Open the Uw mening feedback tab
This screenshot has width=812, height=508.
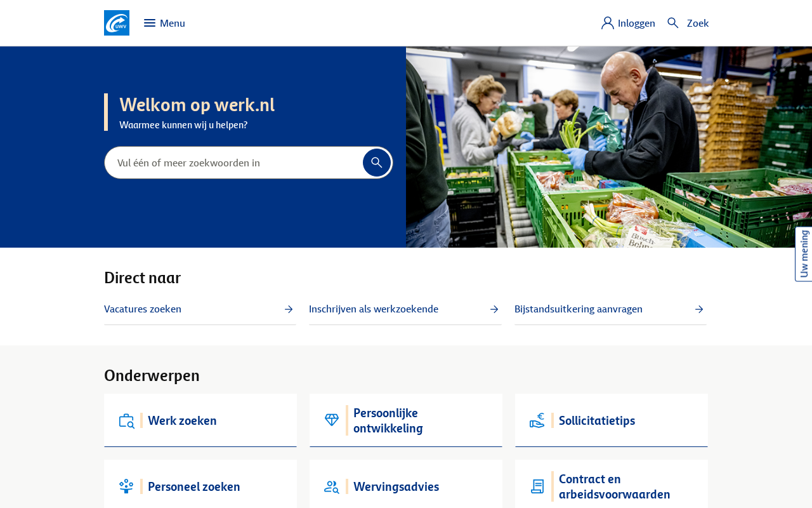pos(804,254)
